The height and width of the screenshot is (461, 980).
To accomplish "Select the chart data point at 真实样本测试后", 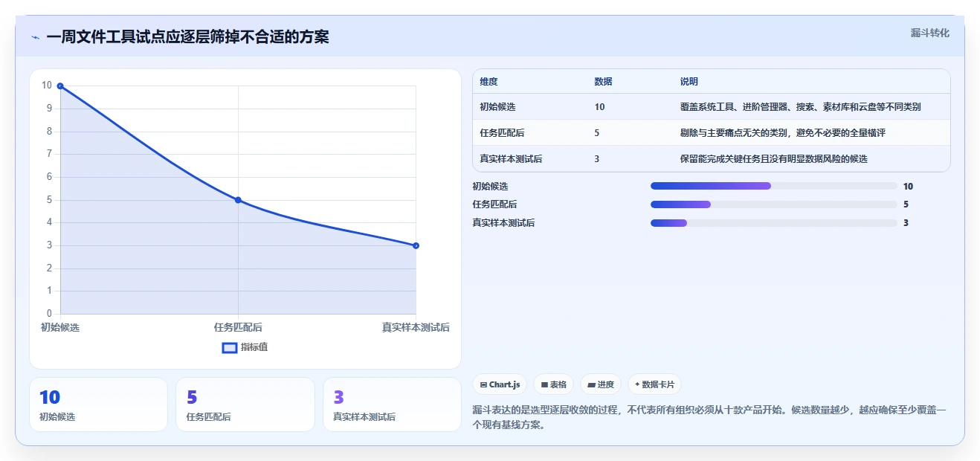I will [x=416, y=245].
